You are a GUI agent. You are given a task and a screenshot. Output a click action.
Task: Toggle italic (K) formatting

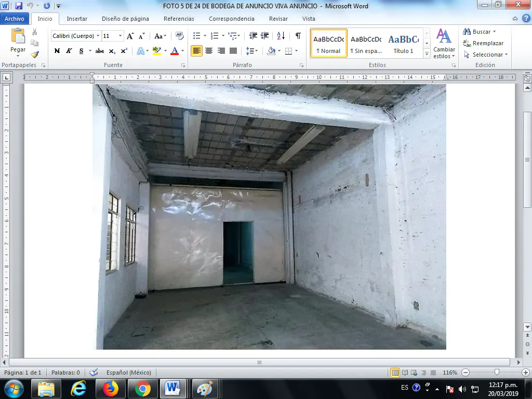pyautogui.click(x=69, y=51)
